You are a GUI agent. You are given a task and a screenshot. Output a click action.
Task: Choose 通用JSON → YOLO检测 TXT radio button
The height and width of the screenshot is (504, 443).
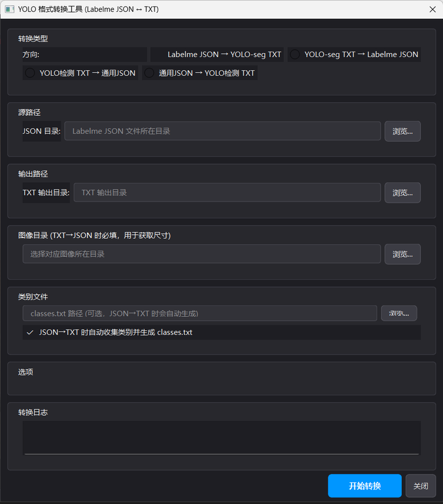200,73
